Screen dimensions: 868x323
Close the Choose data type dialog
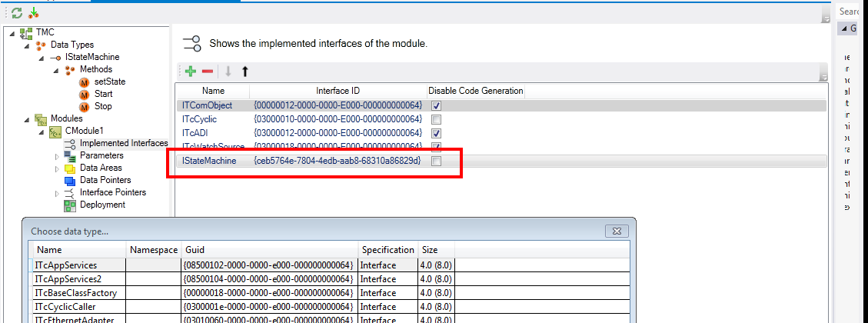tap(617, 231)
